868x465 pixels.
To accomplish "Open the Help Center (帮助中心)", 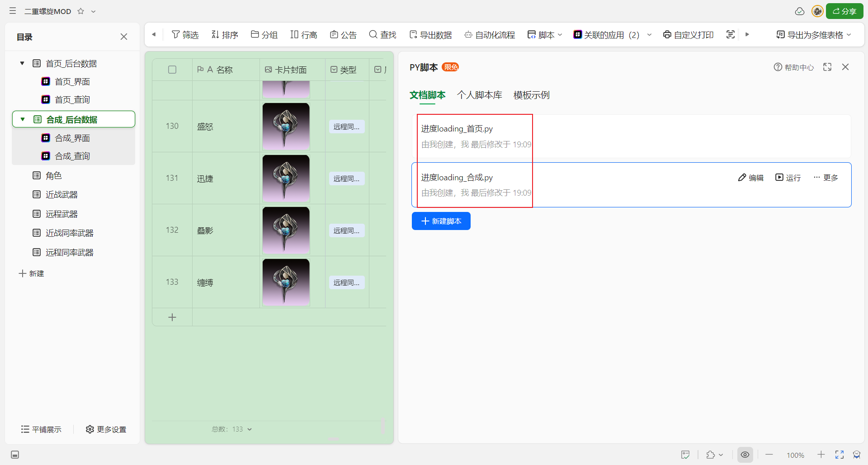I will coord(793,67).
